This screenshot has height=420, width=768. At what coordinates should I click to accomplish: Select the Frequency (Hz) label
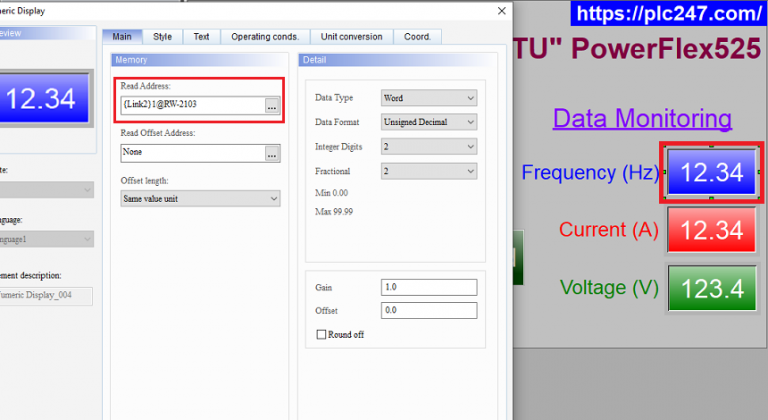point(590,173)
